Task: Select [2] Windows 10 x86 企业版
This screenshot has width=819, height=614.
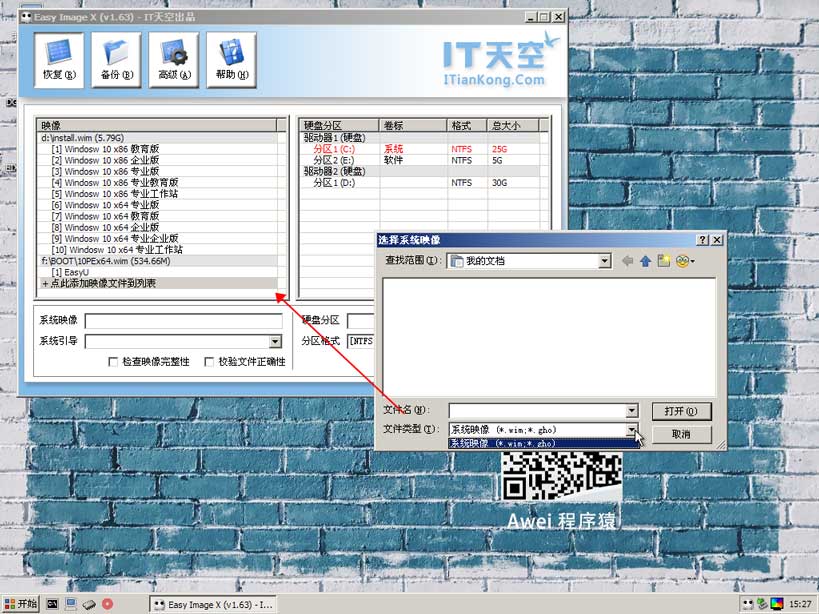Action: 157,160
